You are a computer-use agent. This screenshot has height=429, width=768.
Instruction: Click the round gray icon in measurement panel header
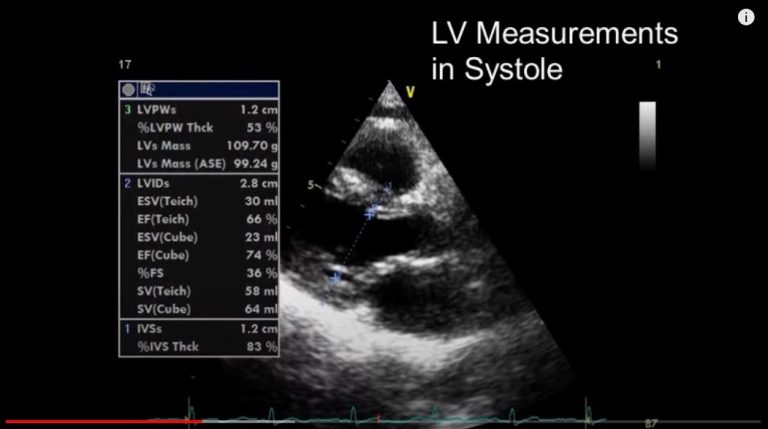tap(129, 89)
